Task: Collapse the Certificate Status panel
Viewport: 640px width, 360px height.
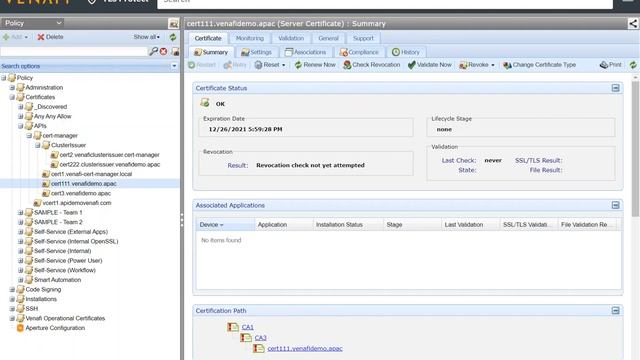Action: click(616, 88)
